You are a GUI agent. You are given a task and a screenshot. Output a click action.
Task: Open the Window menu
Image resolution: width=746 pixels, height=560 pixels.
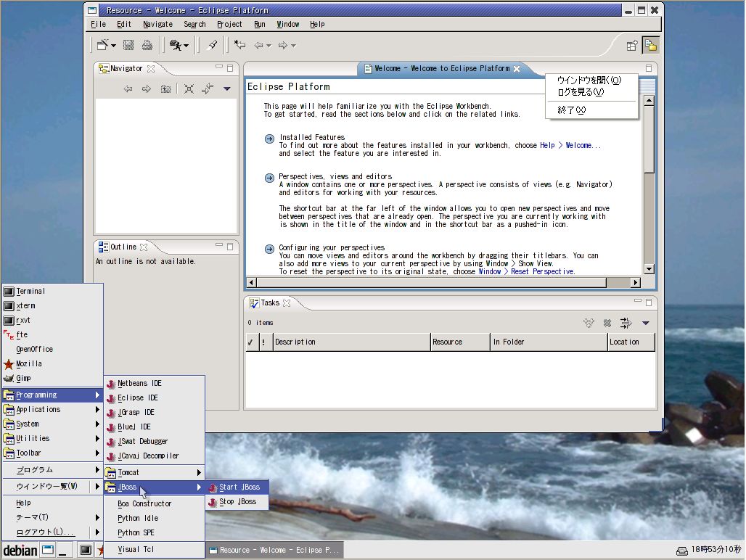288,24
